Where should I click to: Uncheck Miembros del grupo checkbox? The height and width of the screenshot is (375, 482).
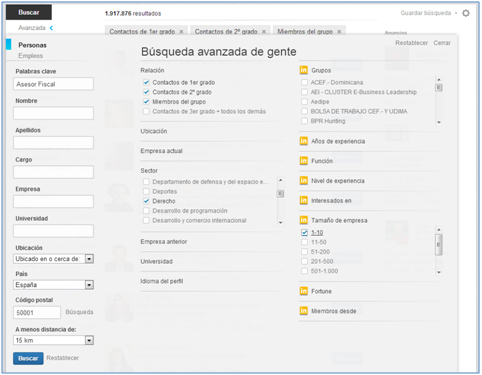pyautogui.click(x=146, y=102)
